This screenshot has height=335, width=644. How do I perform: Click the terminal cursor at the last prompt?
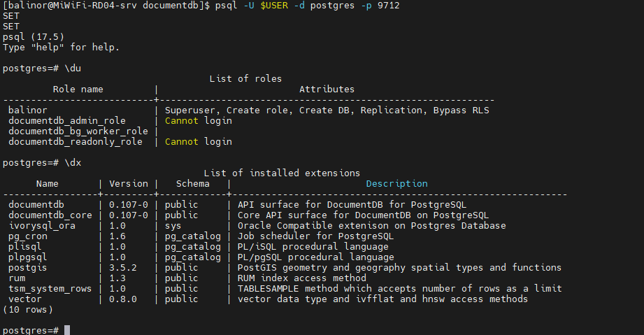coord(67,330)
